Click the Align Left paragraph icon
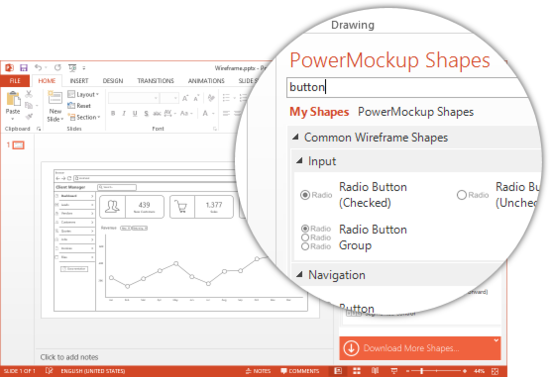The image size is (550, 377). 226,113
